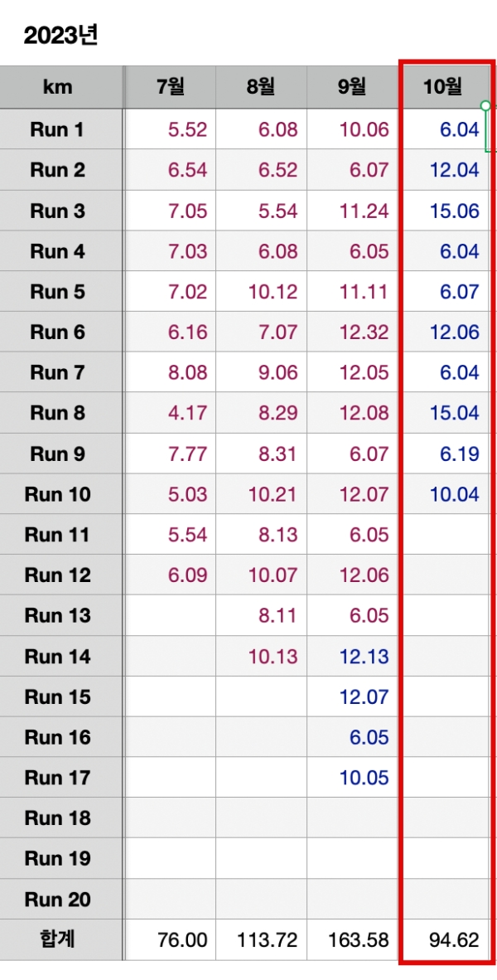497x980 pixels.
Task: Select cell 5.03 in Run 10
Action: 170,494
